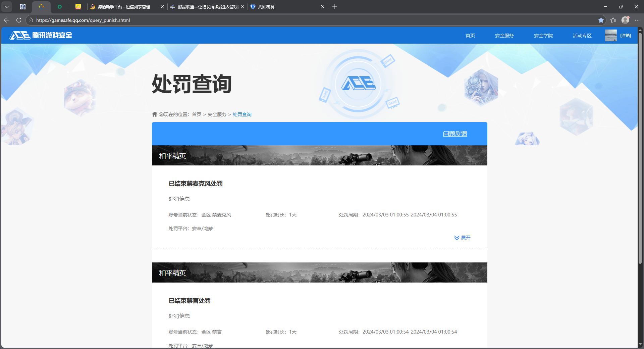Click the user avatar next to 注销
Viewport: 644px width, 349px height.
pyautogui.click(x=611, y=35)
